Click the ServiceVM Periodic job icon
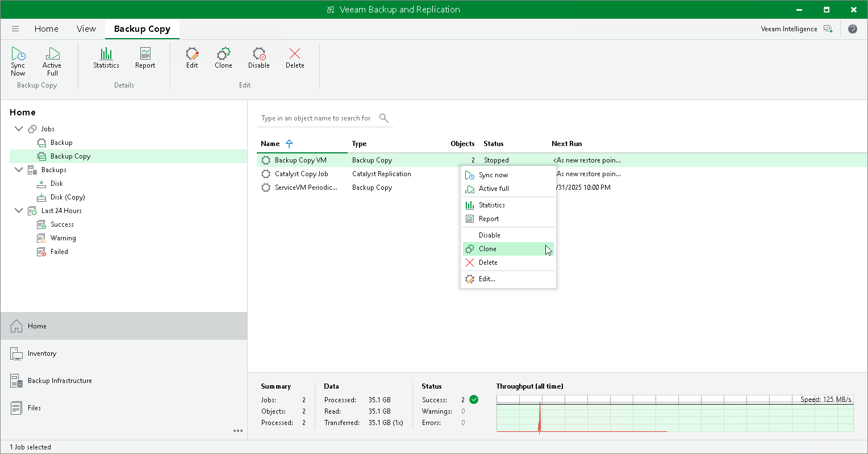Image resolution: width=868 pixels, height=454 pixels. click(x=266, y=188)
